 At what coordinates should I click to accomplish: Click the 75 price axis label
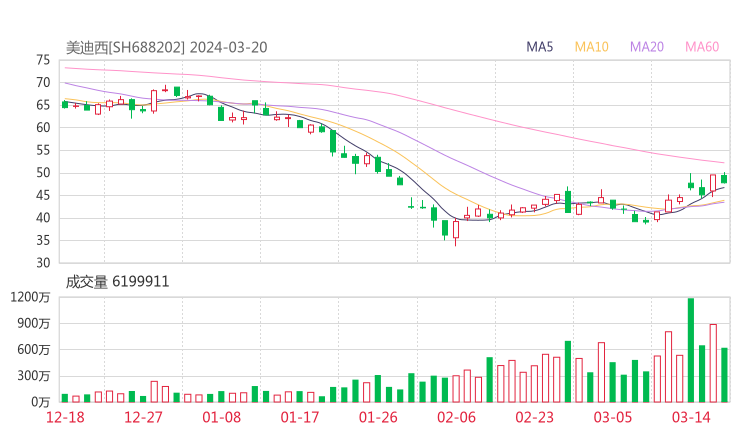coord(43,60)
